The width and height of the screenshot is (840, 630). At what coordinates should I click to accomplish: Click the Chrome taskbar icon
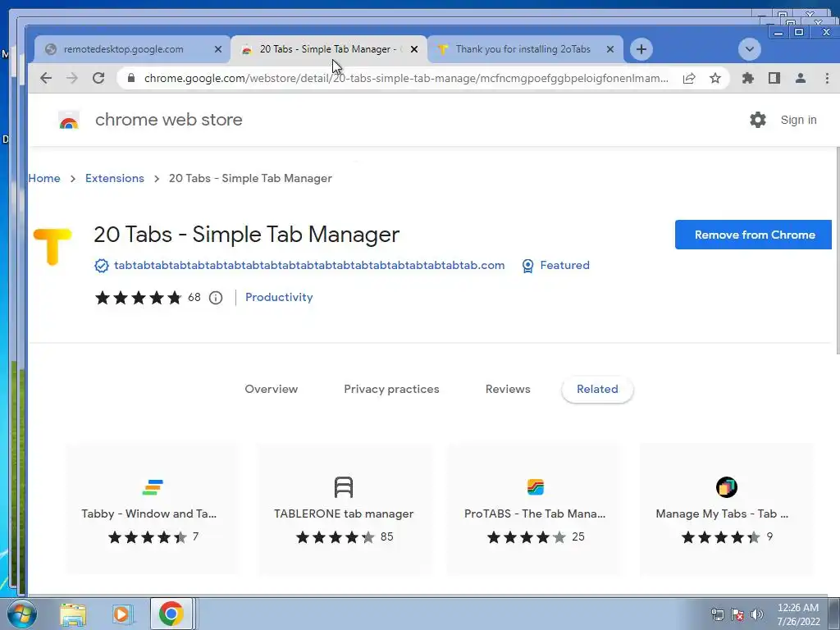tap(171, 614)
